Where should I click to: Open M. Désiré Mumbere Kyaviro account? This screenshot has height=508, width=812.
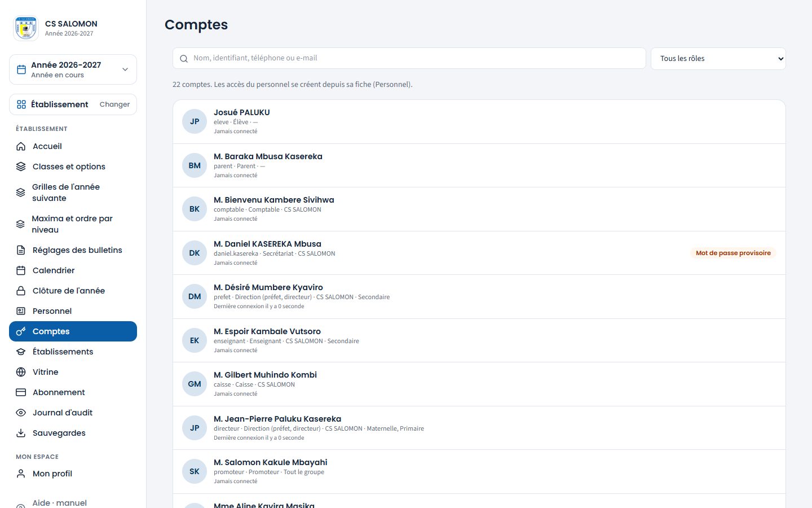point(479,296)
